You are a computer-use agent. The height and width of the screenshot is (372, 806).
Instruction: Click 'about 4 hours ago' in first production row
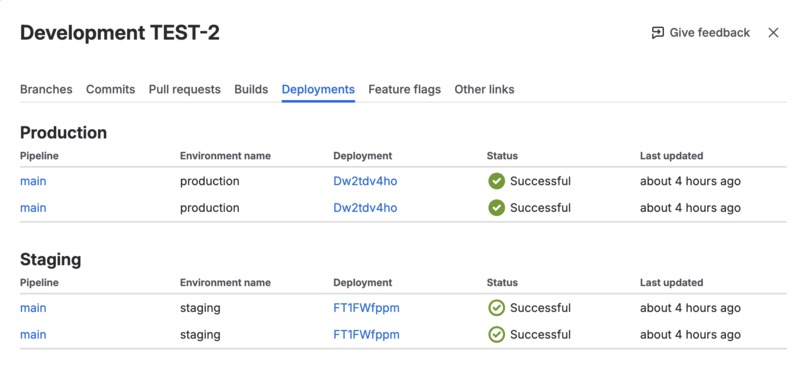click(x=690, y=181)
